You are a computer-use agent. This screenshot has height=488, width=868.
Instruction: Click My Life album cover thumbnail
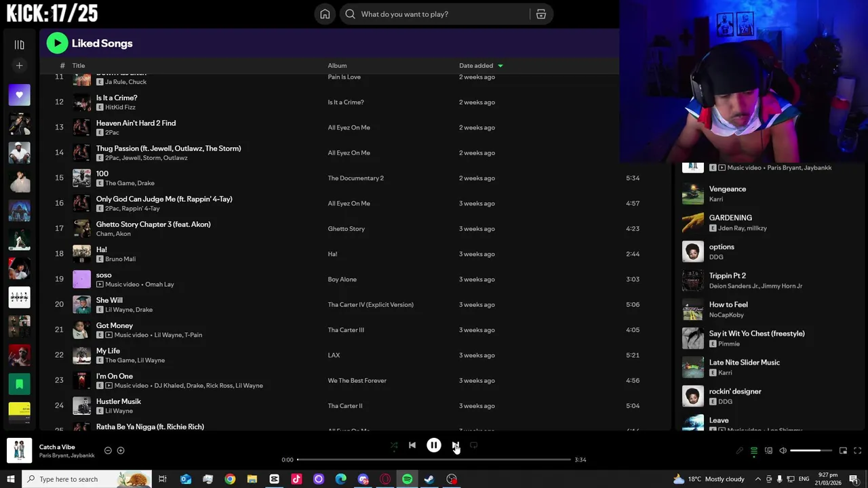81,355
